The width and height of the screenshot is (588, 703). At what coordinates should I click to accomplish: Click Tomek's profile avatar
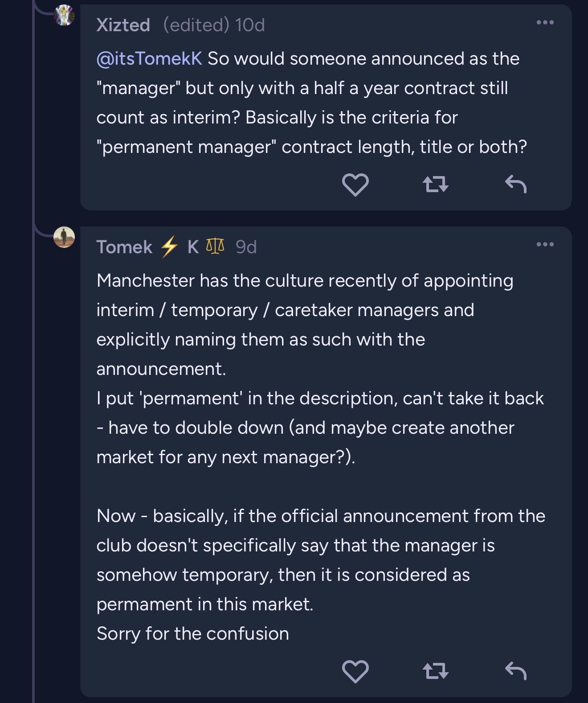click(x=64, y=237)
